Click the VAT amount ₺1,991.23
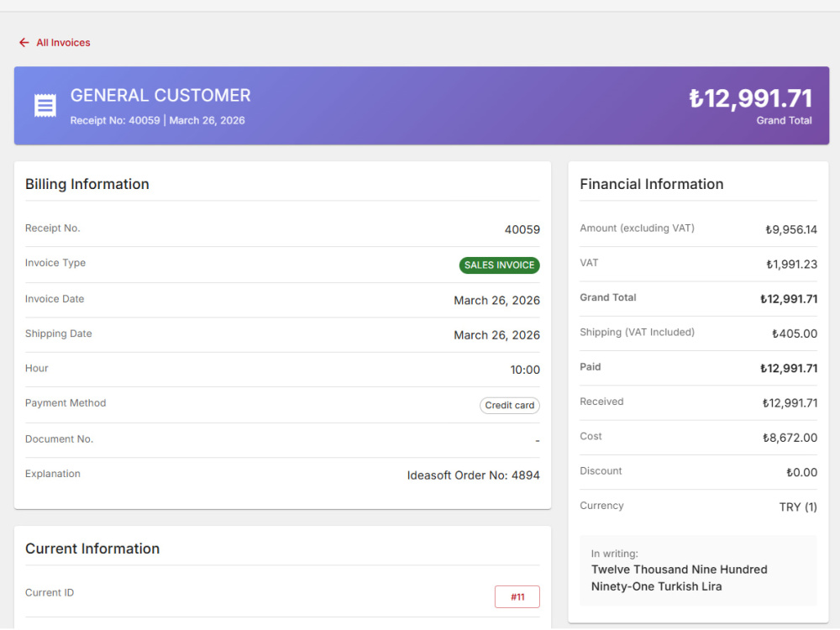This screenshot has width=840, height=630. click(x=791, y=264)
